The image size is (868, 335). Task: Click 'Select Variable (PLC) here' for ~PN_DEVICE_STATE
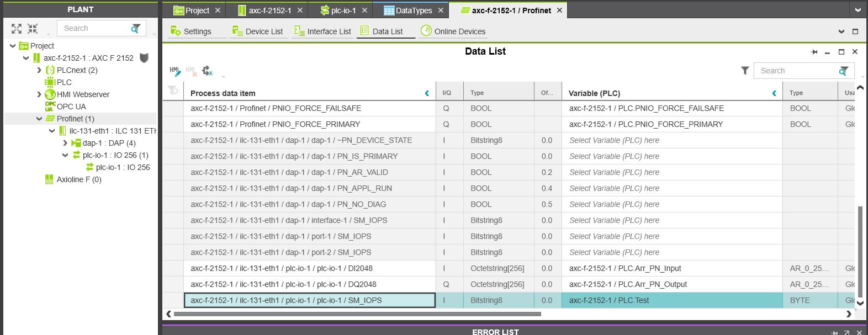point(672,140)
